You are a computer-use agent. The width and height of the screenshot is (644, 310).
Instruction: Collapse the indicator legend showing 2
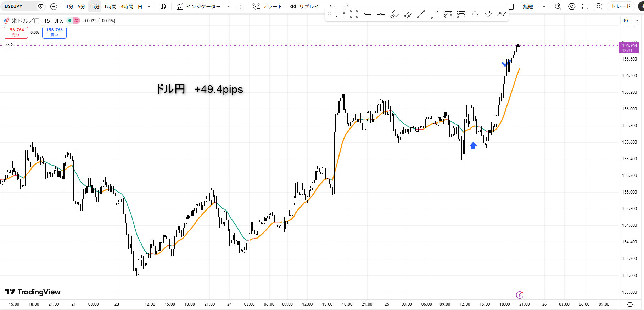coord(7,45)
